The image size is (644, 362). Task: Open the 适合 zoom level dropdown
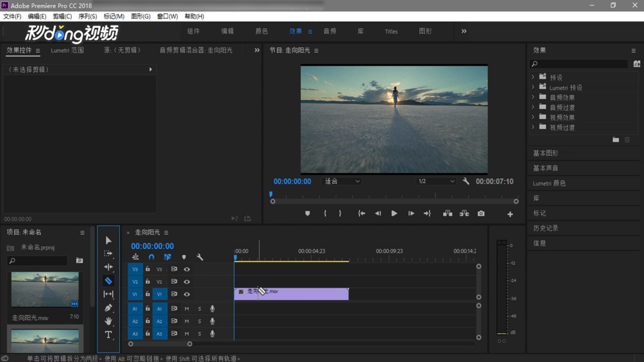point(342,181)
